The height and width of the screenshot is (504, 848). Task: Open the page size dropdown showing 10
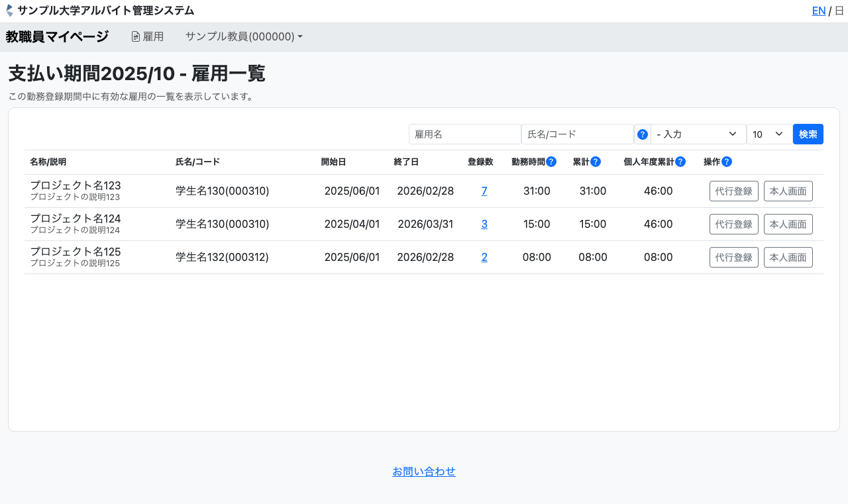click(x=768, y=134)
